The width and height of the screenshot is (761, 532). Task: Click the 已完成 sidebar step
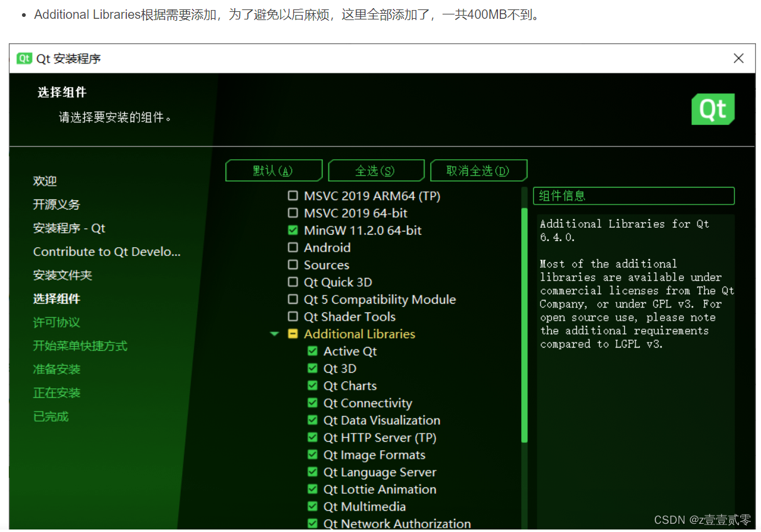(x=51, y=417)
